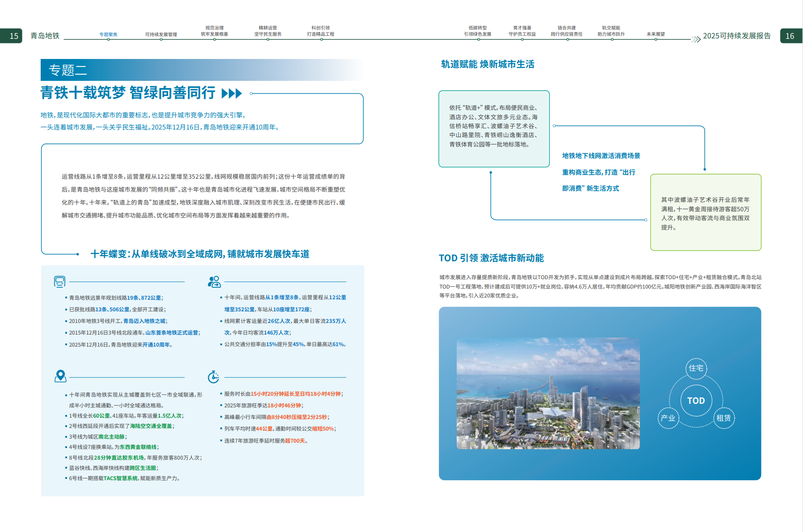803x532 pixels.
Task: Select the 租赁 circle in TOD diagram
Action: [723, 418]
